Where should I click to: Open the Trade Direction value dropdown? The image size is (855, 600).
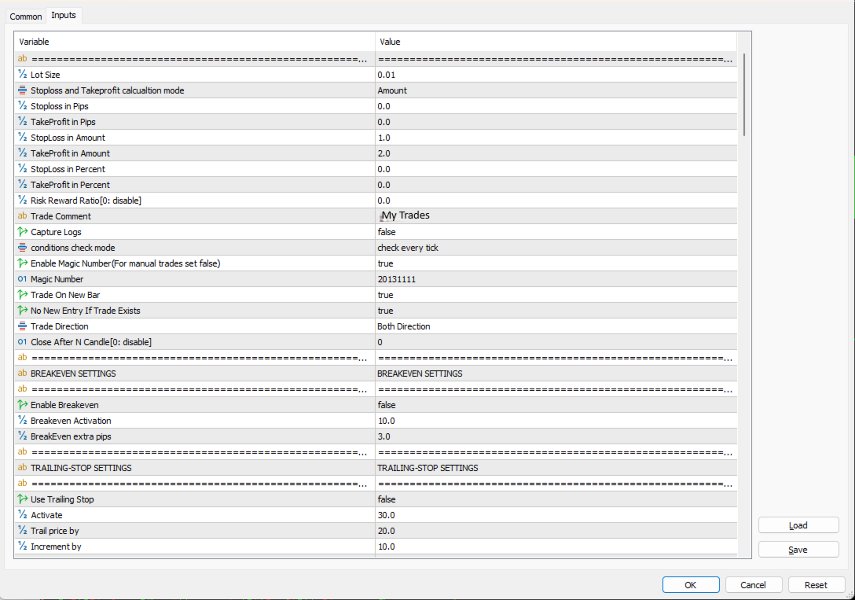[550, 326]
